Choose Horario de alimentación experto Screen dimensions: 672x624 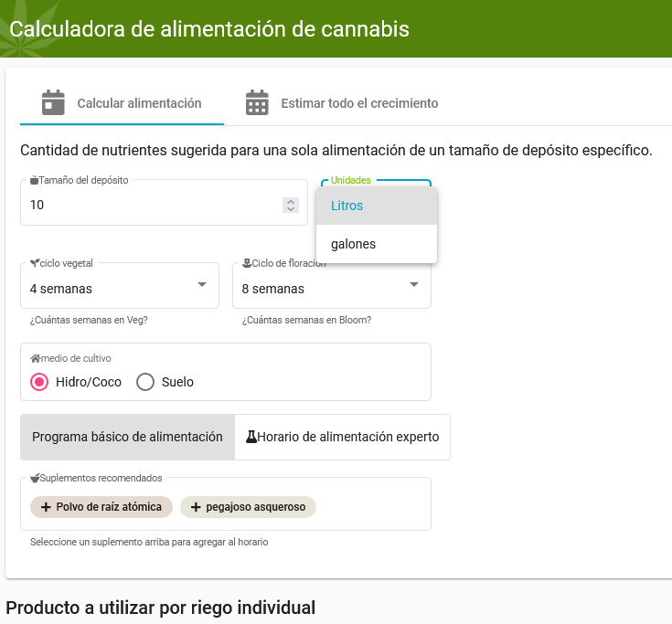tap(343, 437)
